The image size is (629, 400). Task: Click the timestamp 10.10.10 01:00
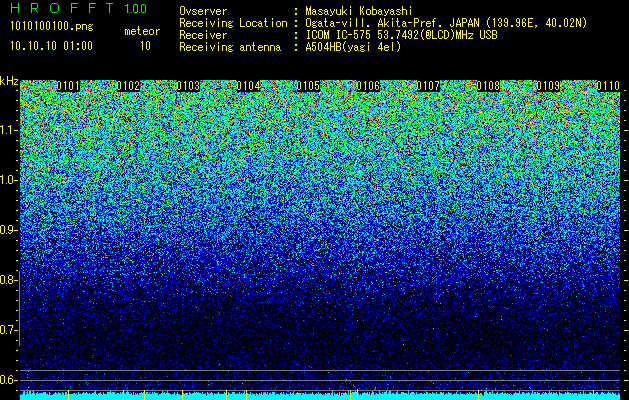click(51, 45)
